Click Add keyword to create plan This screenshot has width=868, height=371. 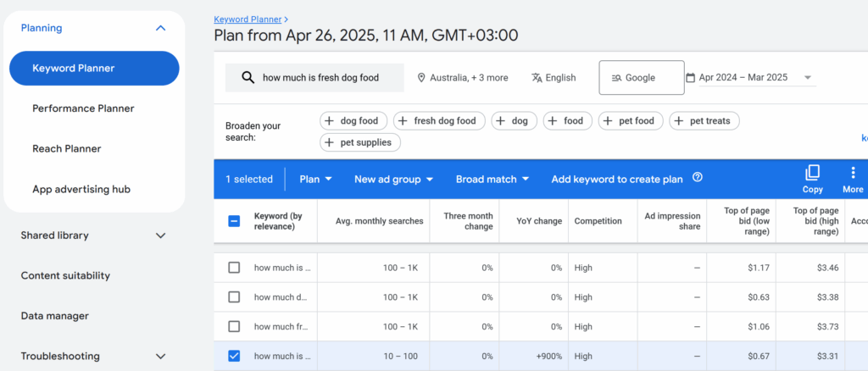[617, 179]
